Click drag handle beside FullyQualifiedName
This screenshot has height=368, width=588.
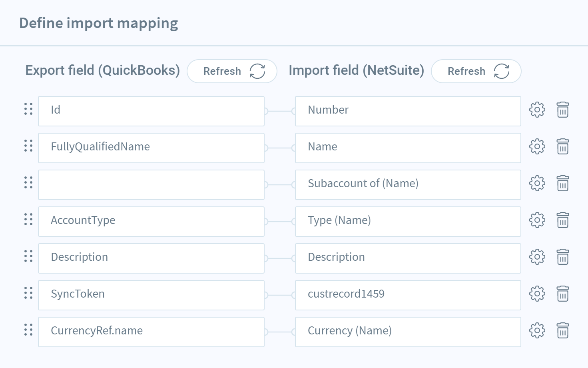click(x=28, y=146)
